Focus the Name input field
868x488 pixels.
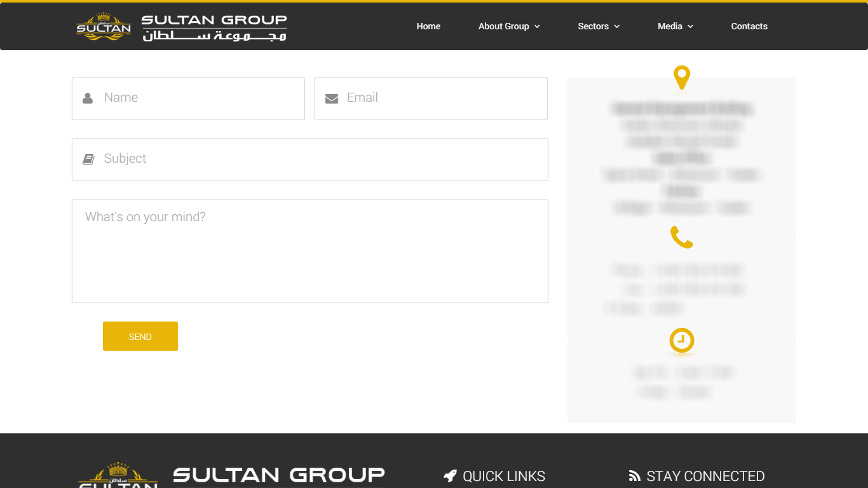coord(197,98)
